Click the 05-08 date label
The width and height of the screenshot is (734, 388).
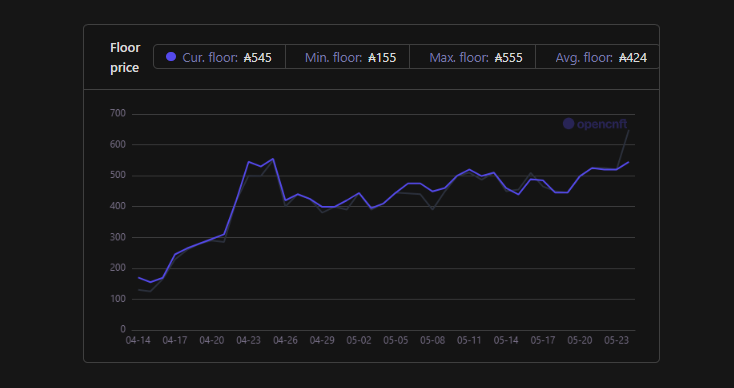tap(433, 340)
